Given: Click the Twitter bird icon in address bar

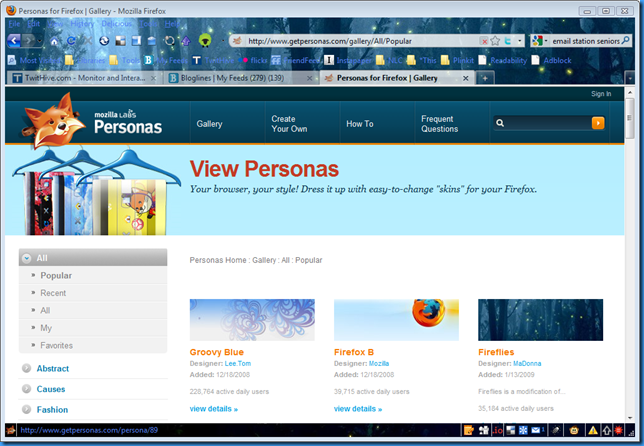Looking at the screenshot, I should [508, 41].
